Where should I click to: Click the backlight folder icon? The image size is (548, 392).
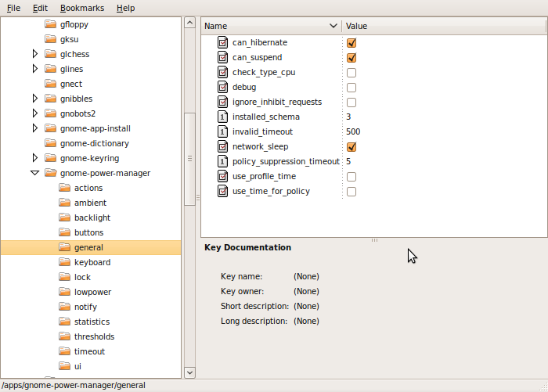click(65, 218)
